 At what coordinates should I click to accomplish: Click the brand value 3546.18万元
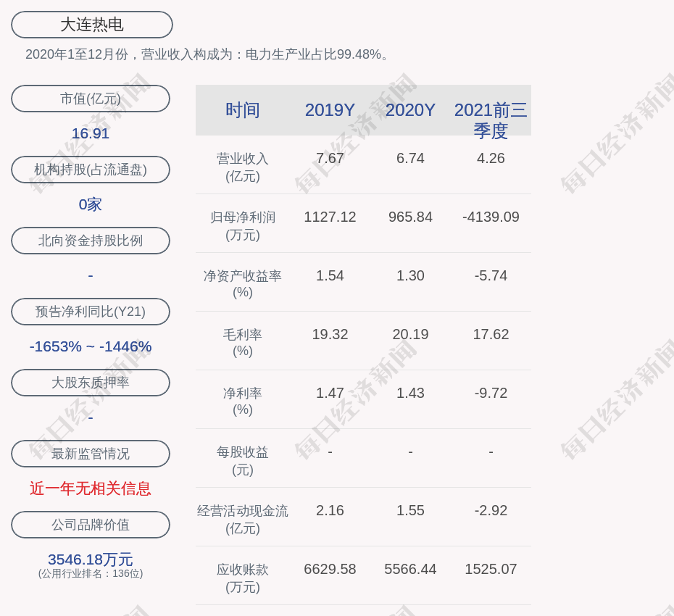(91, 559)
